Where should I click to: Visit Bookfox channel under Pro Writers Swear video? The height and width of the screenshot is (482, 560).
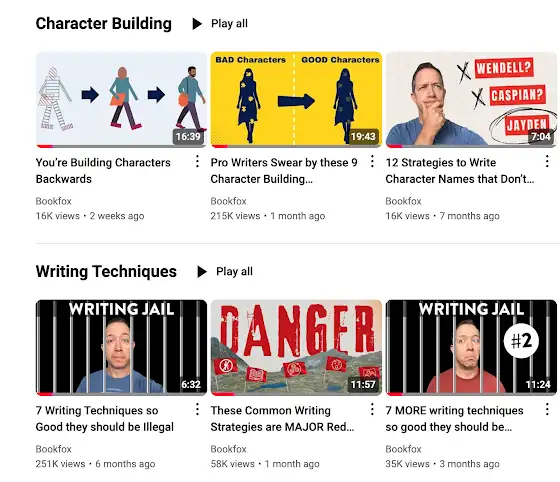click(229, 201)
